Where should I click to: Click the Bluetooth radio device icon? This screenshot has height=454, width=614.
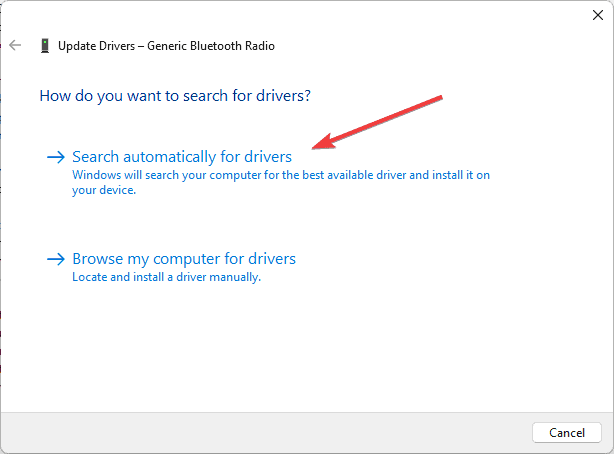[x=45, y=46]
